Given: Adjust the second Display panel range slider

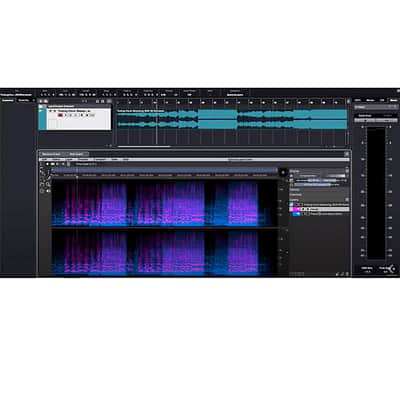Looking at the screenshot, I should tap(321, 180).
